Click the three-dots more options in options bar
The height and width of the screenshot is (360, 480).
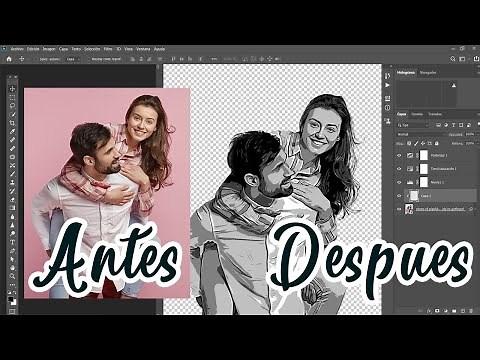[214, 59]
